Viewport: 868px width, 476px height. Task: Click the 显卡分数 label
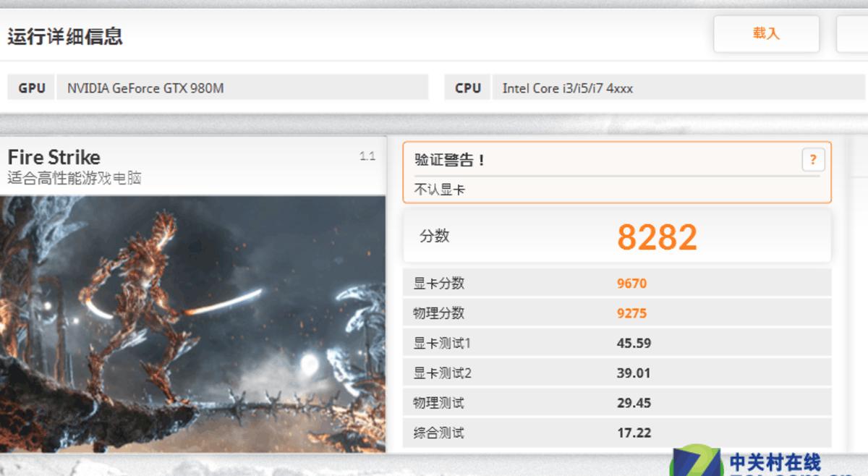coord(439,284)
